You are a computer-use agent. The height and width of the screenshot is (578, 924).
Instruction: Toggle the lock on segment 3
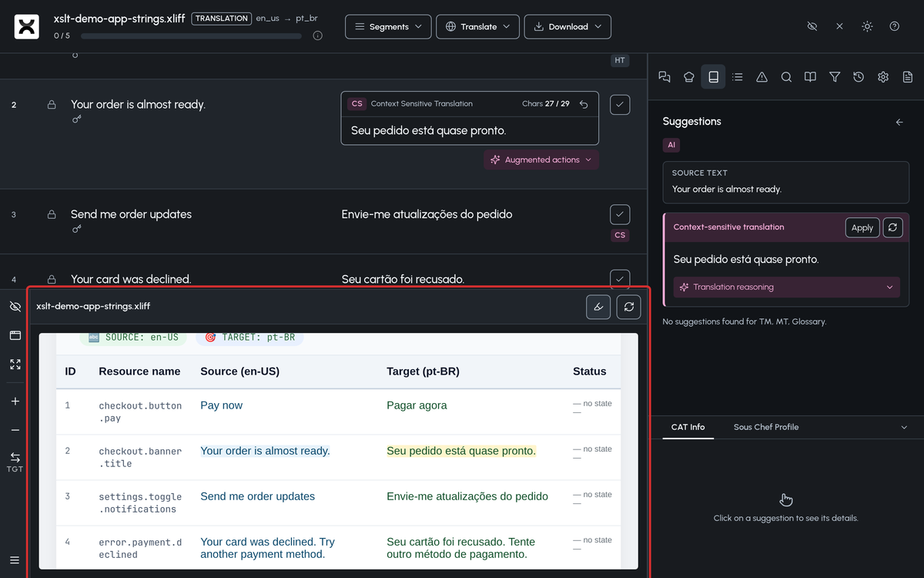[52, 214]
